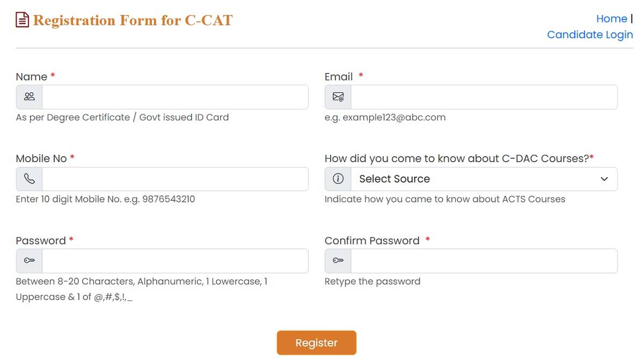
Task: Click the Confirm Password field label
Action: point(372,240)
